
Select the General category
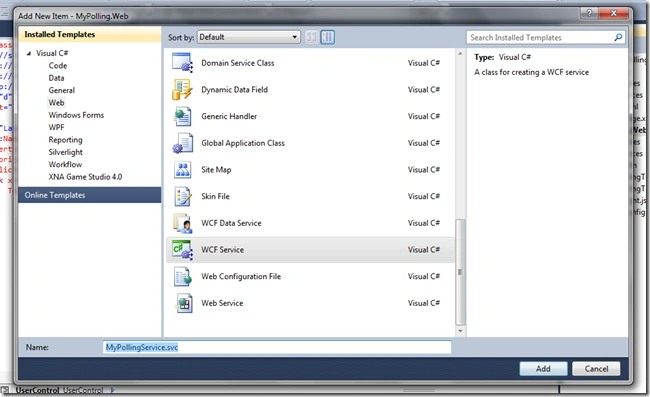[x=62, y=90]
